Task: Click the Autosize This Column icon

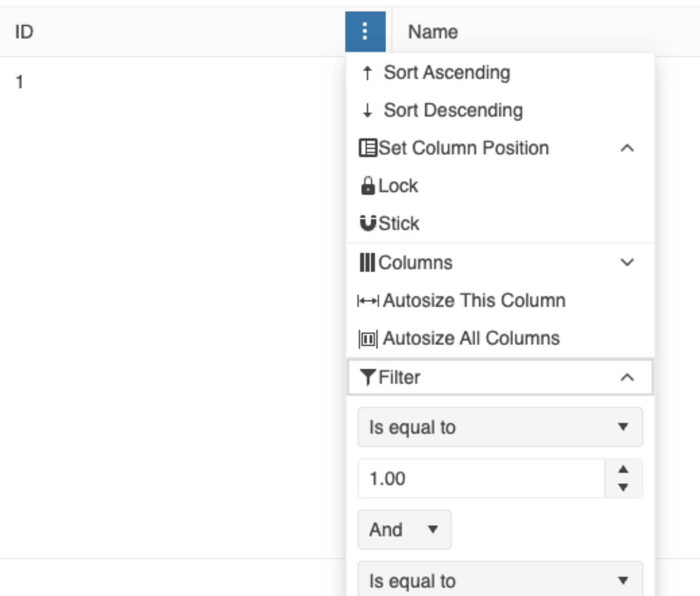Action: [x=368, y=300]
